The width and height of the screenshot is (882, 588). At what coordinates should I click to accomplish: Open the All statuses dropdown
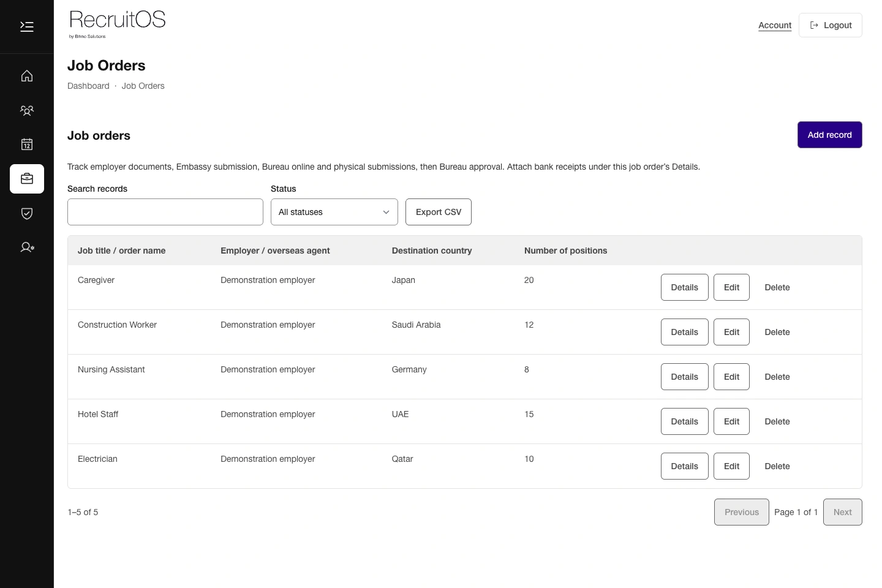[334, 212]
